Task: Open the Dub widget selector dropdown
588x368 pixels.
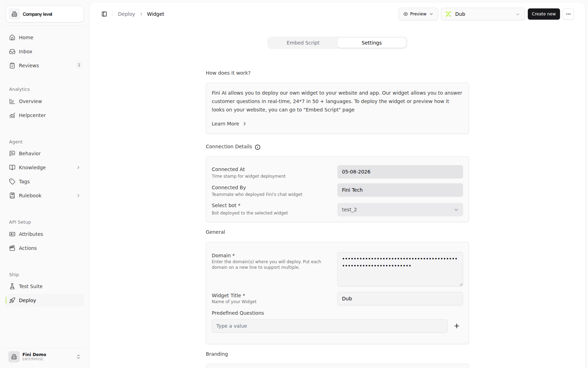Action: [x=483, y=14]
